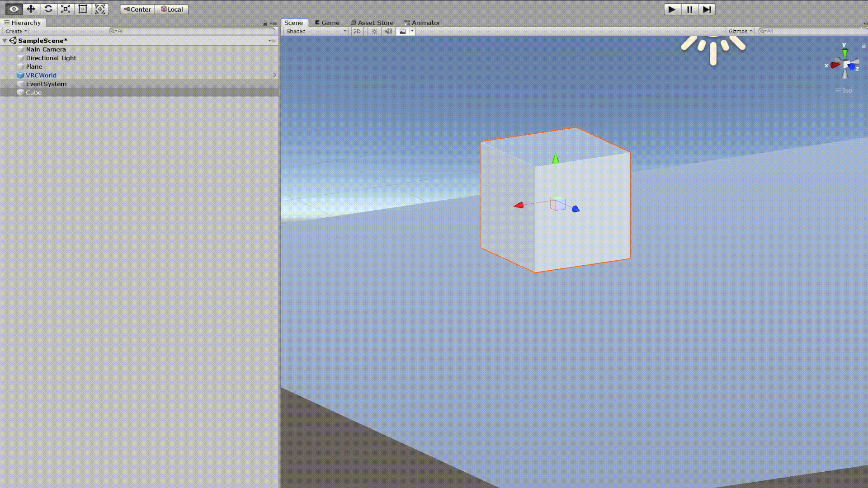Open the Shaded draw mode dropdown
The height and width of the screenshot is (488, 868).
point(316,31)
